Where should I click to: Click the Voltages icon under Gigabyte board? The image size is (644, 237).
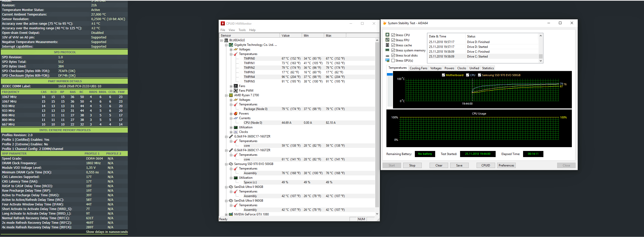(236, 49)
